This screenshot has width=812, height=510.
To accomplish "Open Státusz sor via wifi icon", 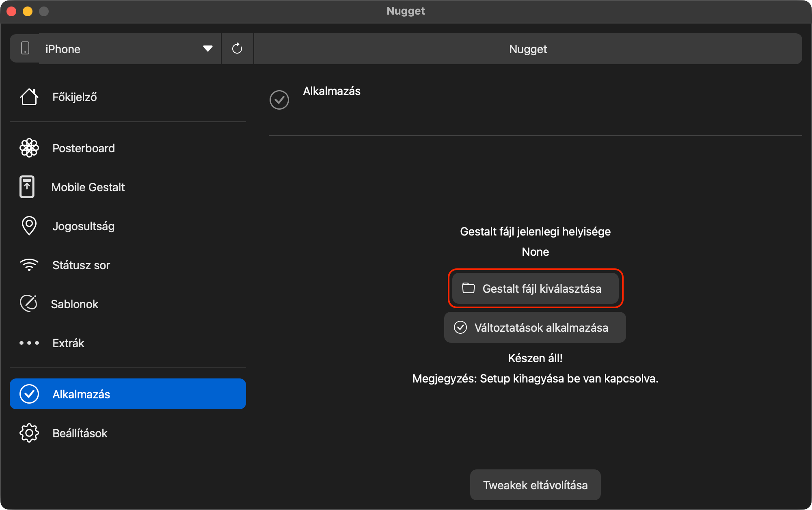I will [x=29, y=265].
